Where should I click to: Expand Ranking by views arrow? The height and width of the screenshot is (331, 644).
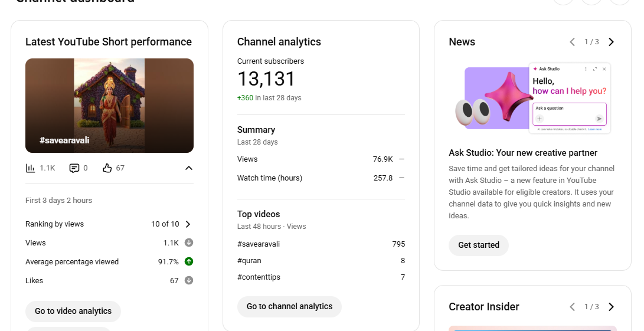pos(188,224)
